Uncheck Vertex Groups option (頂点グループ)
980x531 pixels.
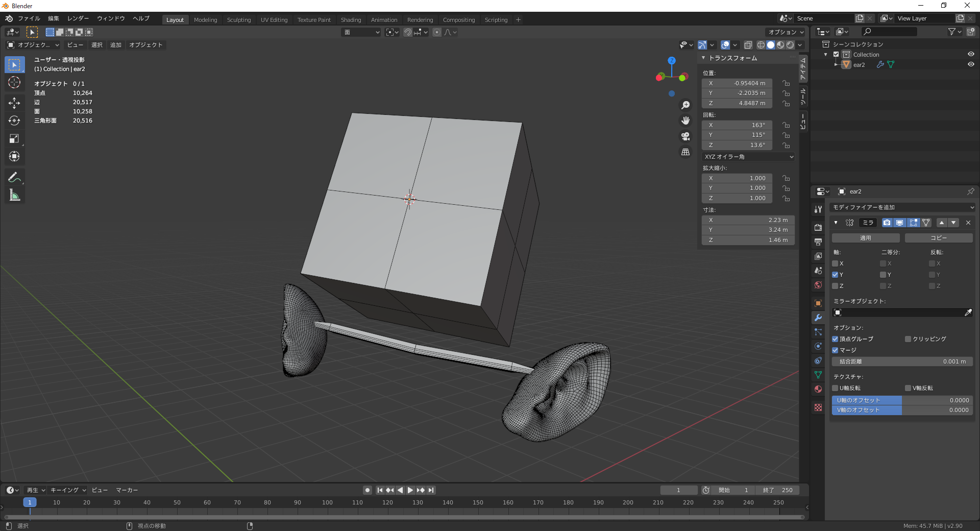pos(835,339)
